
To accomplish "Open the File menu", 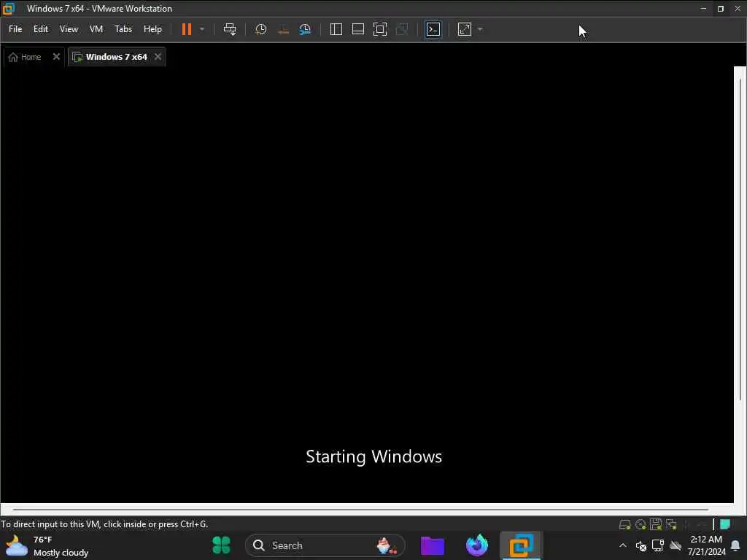I will (15, 29).
